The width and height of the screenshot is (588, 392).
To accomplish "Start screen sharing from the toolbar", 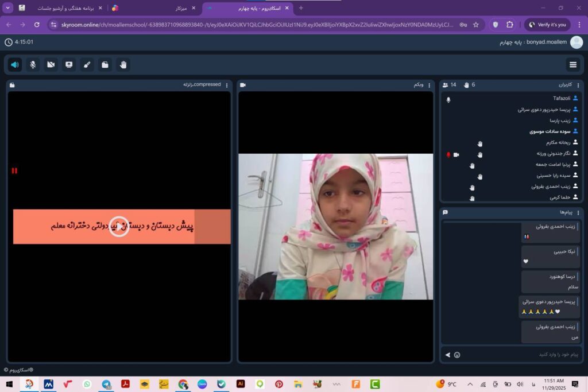I will pyautogui.click(x=69, y=64).
